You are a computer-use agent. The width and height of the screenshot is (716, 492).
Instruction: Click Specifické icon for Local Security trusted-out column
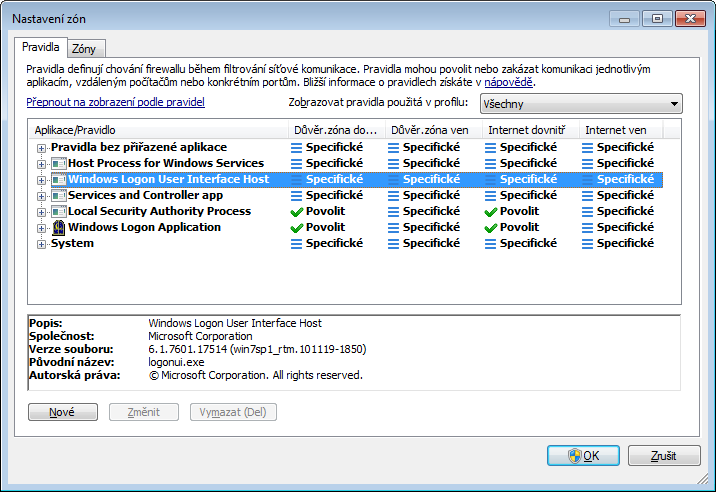click(x=394, y=212)
